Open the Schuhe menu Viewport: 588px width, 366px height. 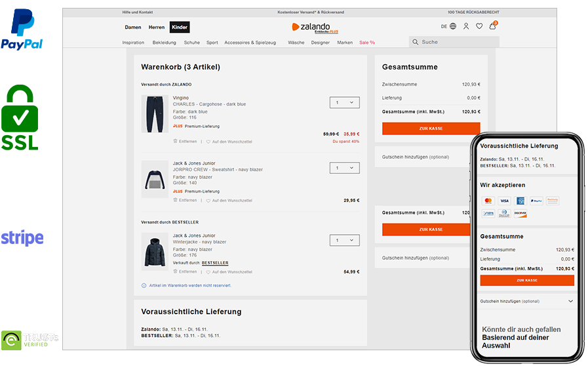click(191, 43)
